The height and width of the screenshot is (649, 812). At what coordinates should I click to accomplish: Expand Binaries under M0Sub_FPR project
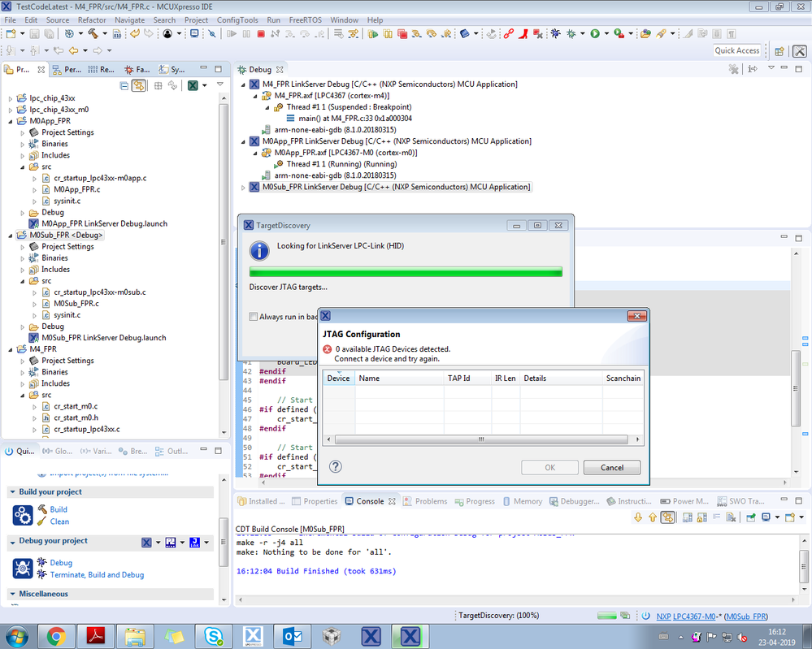click(x=22, y=258)
